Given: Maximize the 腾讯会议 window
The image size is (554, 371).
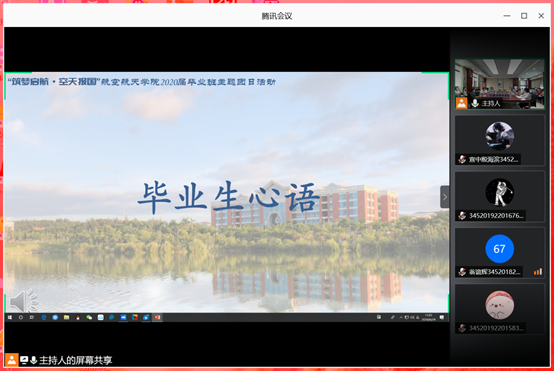Looking at the screenshot, I should coord(524,16).
